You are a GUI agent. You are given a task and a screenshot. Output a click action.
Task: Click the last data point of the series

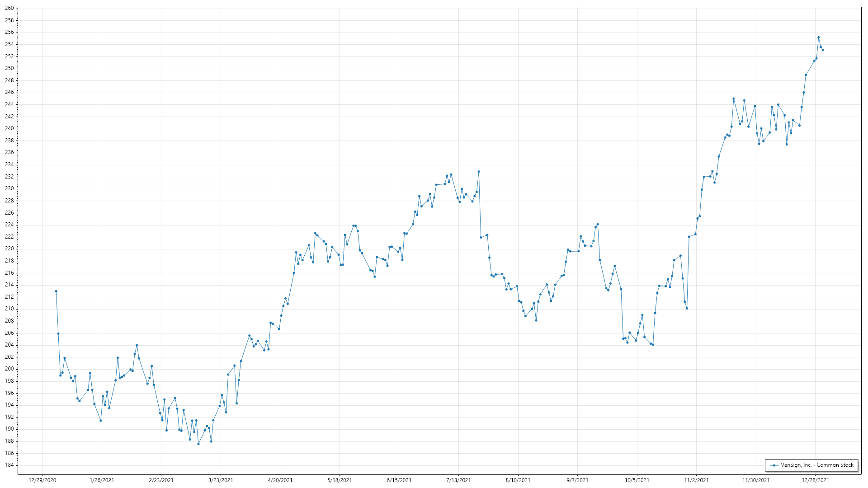[x=823, y=50]
